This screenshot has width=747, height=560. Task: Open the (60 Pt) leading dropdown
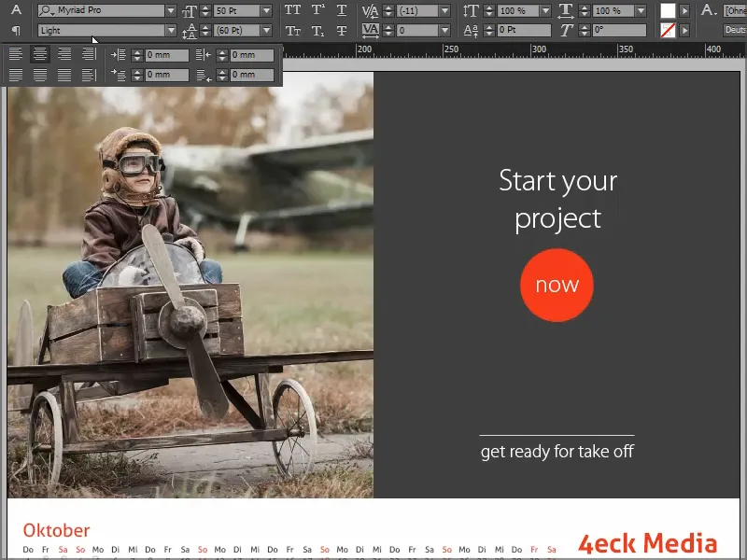click(266, 31)
